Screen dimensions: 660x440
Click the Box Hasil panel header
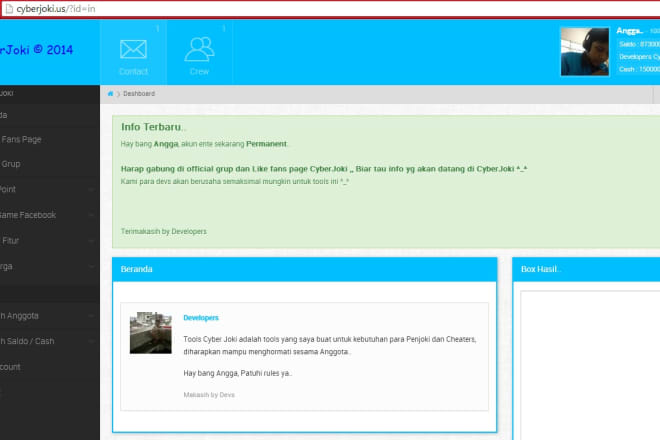pos(586,269)
